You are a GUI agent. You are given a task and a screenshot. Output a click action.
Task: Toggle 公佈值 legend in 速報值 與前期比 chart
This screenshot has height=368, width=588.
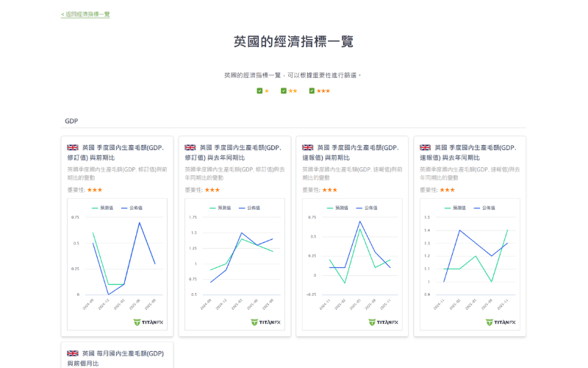(x=367, y=208)
